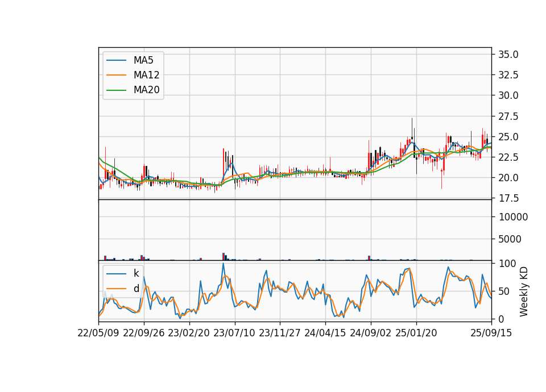Image resolution: width=546 pixels, height=392 pixels.
Task: Click the 27.5 price axis tick
Action: pos(508,116)
